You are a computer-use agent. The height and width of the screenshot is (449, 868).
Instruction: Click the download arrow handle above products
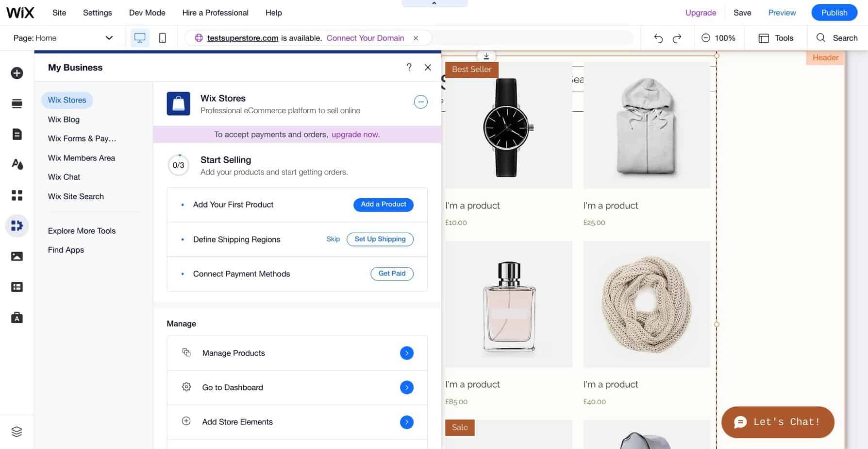coord(486,56)
